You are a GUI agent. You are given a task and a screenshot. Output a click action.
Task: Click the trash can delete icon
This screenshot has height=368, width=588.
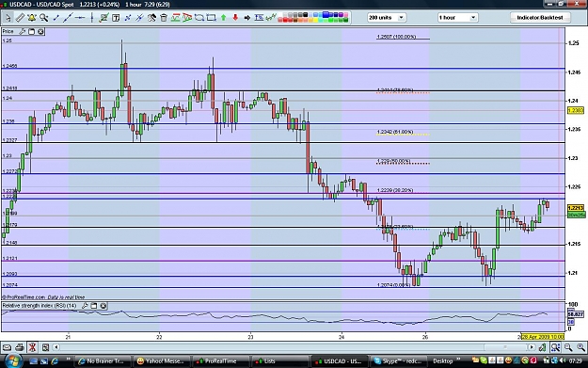point(164,18)
